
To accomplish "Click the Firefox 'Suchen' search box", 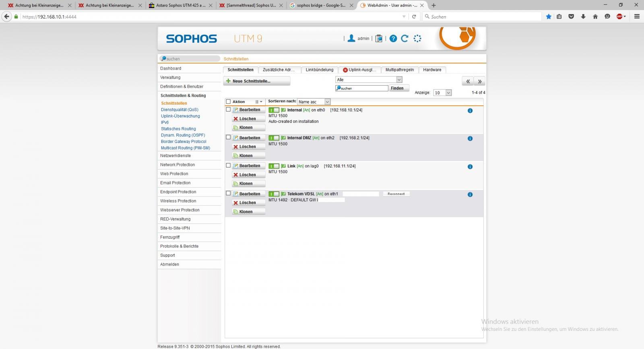I will (482, 17).
